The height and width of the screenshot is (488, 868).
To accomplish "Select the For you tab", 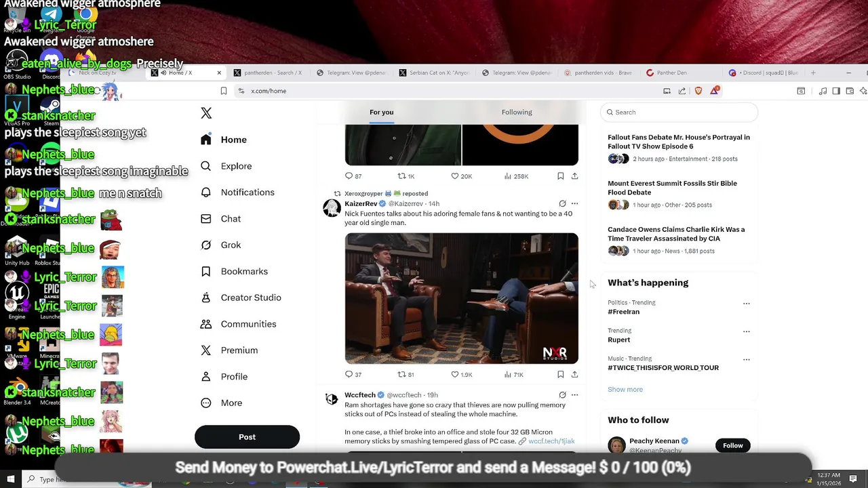I will [x=381, y=112].
